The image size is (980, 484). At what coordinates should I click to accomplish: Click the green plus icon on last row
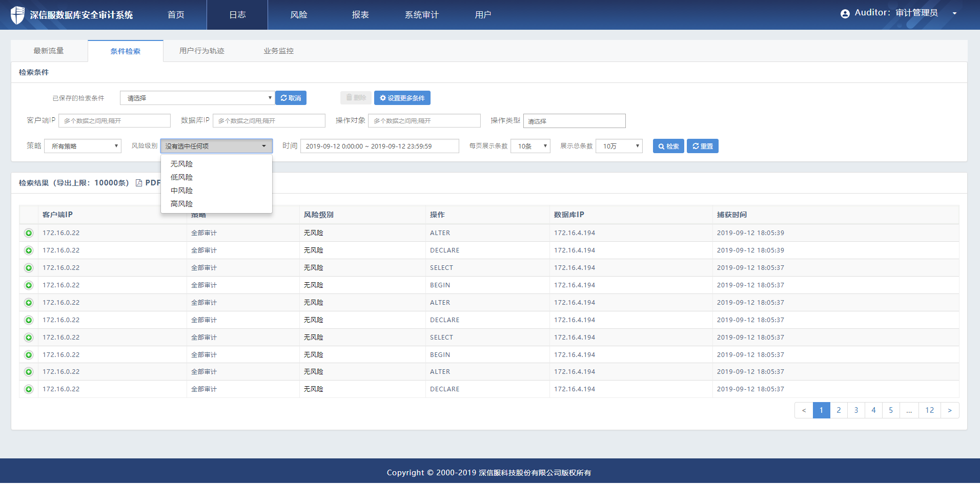29,389
